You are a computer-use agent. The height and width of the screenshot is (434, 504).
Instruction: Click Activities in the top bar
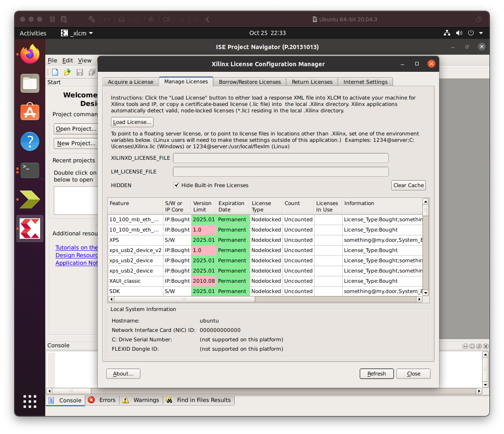(x=33, y=33)
